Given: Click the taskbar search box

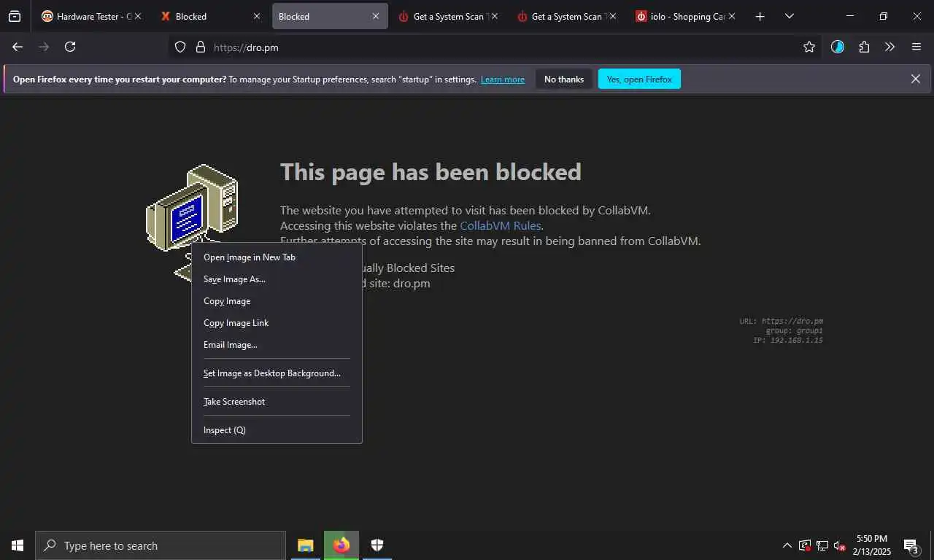Looking at the screenshot, I should click(161, 545).
